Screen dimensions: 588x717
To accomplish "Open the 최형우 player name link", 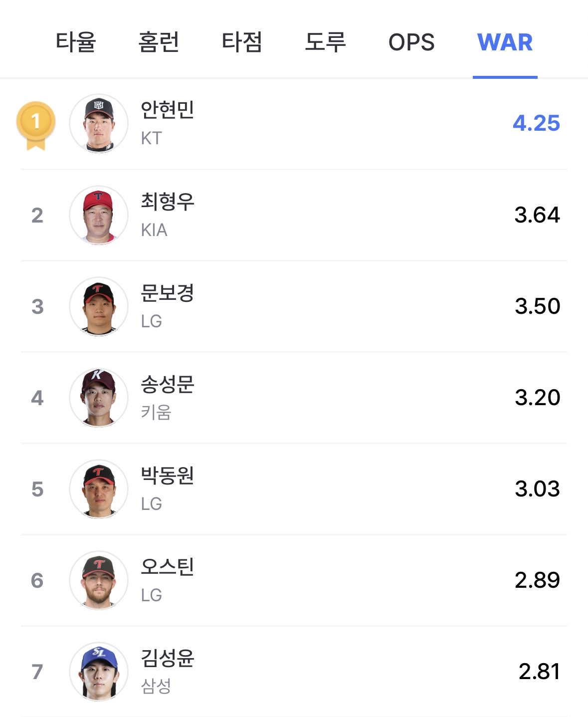I will pyautogui.click(x=168, y=202).
